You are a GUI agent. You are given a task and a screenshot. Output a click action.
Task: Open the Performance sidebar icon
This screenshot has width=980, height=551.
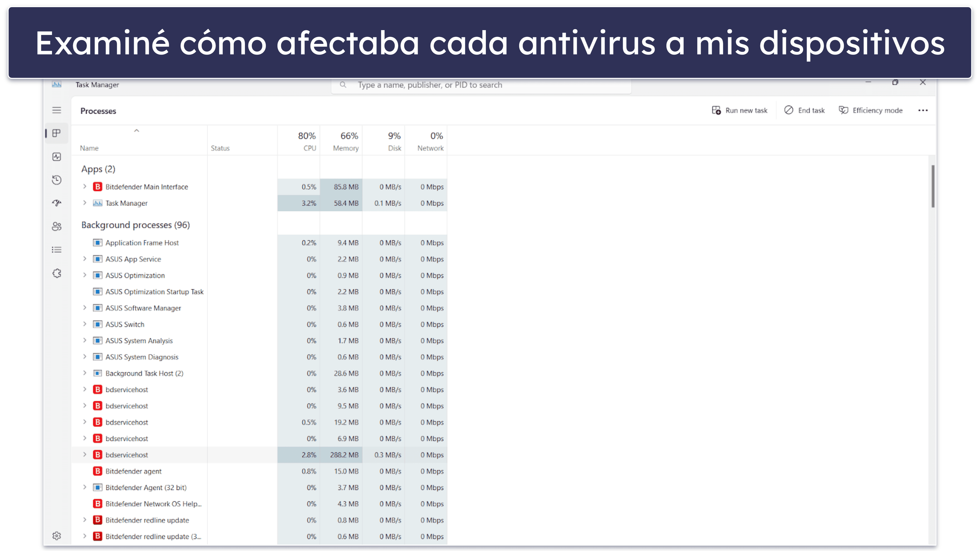(57, 157)
